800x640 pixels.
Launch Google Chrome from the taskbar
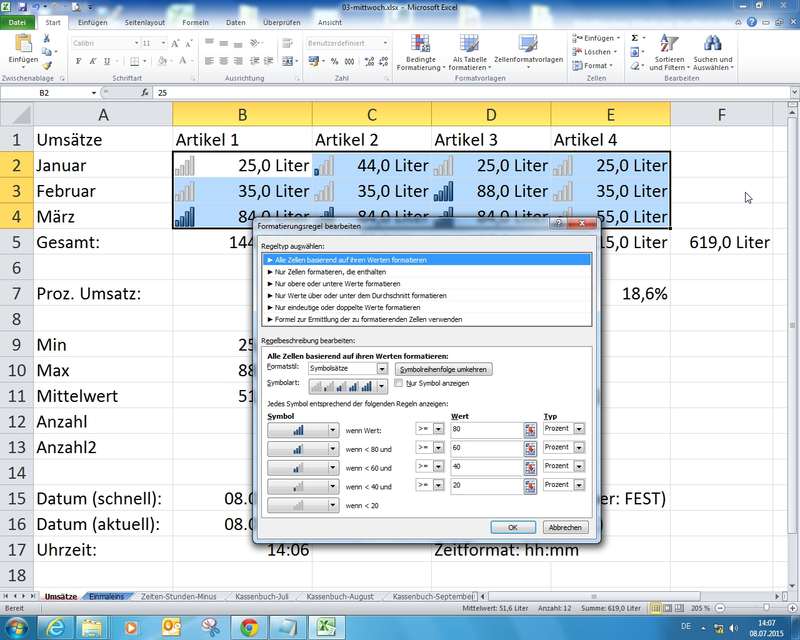[248, 627]
